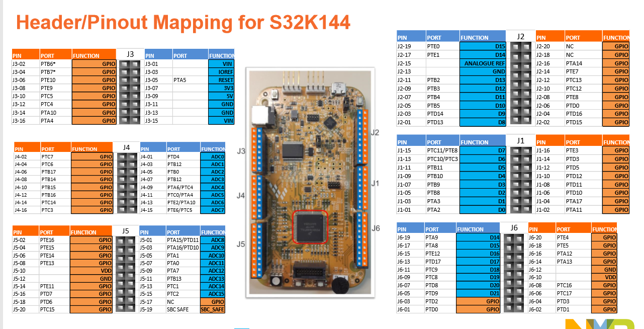Select the port cell 'PTB17'
This screenshot has width=644, height=329.
click(56, 172)
